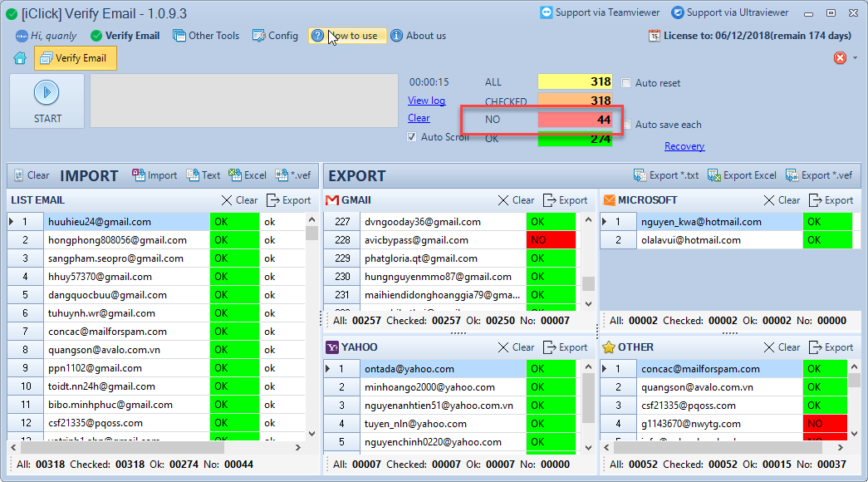
Task: Start email verification with START play button
Action: (x=47, y=101)
